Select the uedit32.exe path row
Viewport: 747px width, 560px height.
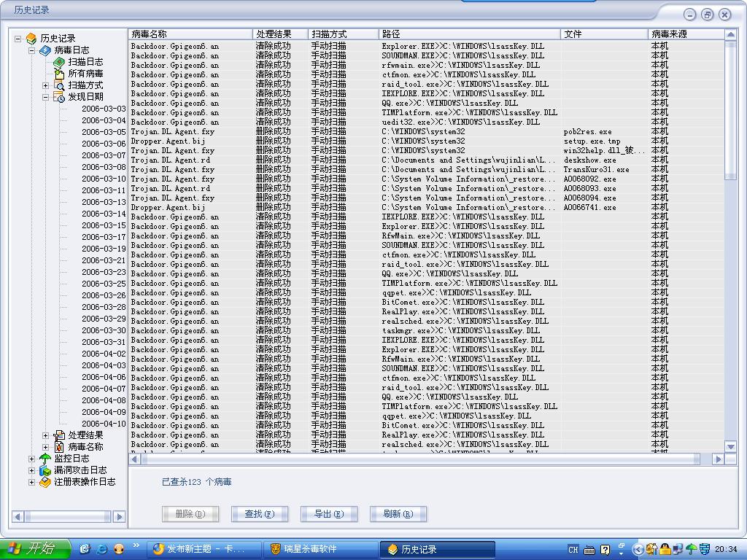426,122
